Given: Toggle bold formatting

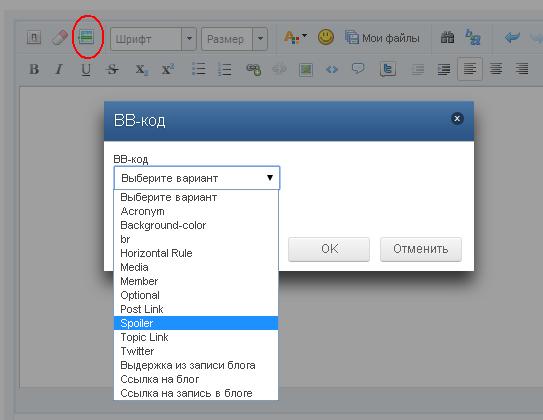Looking at the screenshot, I should tap(34, 69).
